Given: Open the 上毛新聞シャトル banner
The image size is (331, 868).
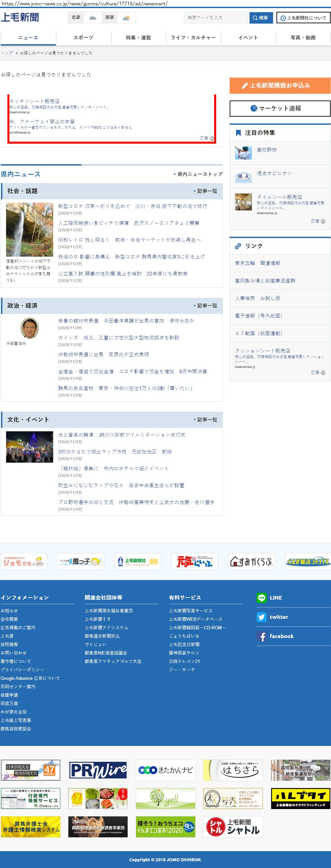Looking at the screenshot, I should (233, 827).
